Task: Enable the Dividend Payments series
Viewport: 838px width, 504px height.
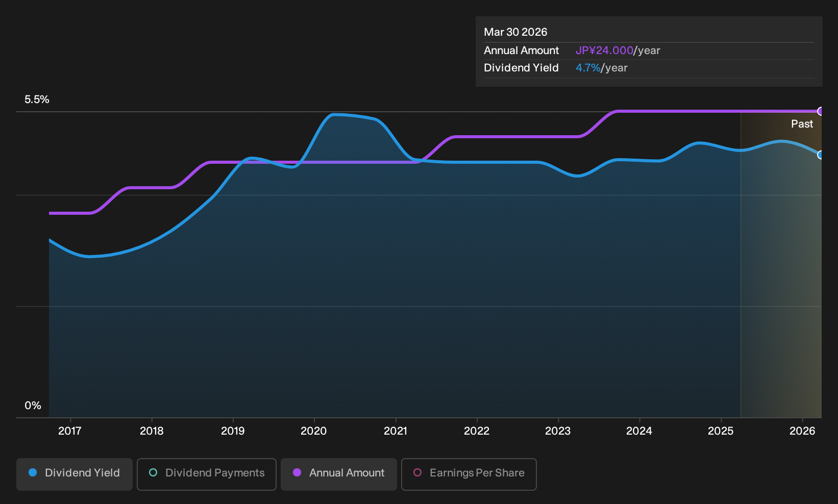Action: point(207,474)
